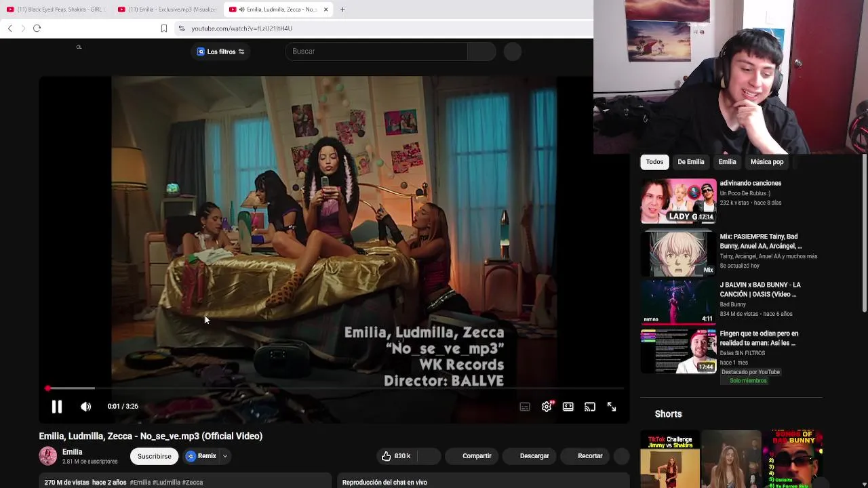Click the #Emilia hashtag link

(x=140, y=483)
